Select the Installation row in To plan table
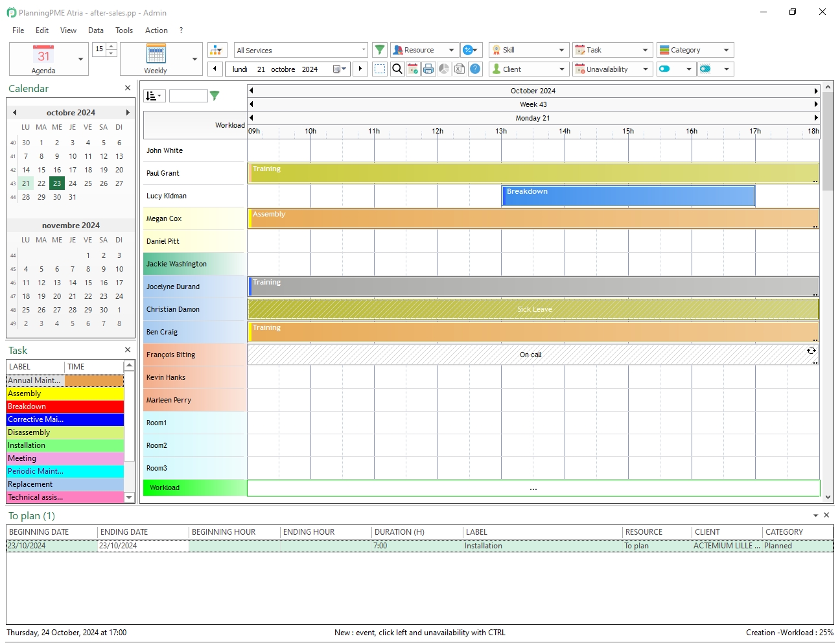The image size is (840, 643). pos(419,546)
